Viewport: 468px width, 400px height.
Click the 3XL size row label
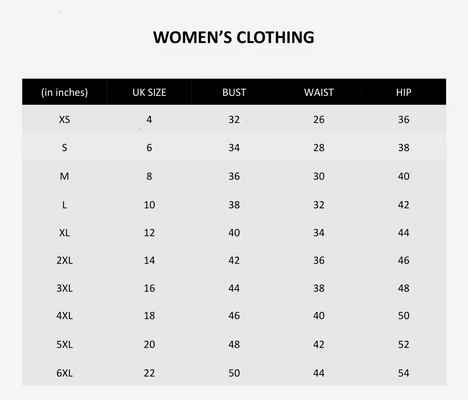pyautogui.click(x=64, y=288)
